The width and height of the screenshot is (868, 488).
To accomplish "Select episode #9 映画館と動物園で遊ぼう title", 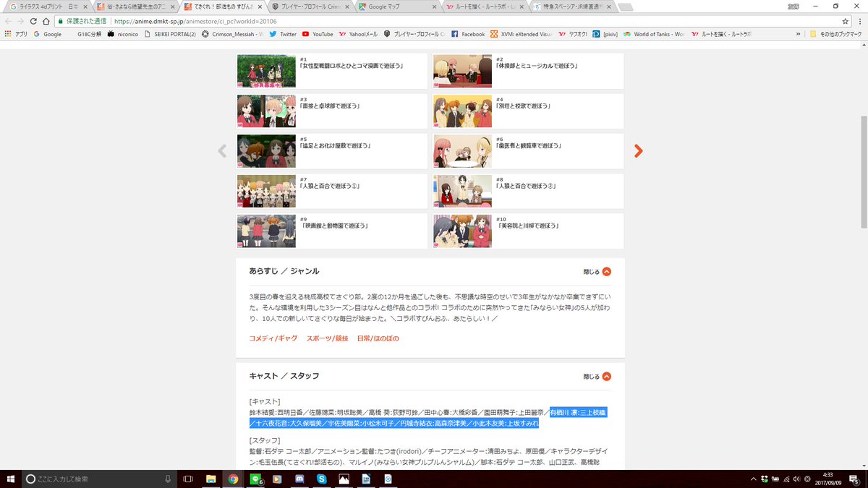I will pyautogui.click(x=335, y=226).
